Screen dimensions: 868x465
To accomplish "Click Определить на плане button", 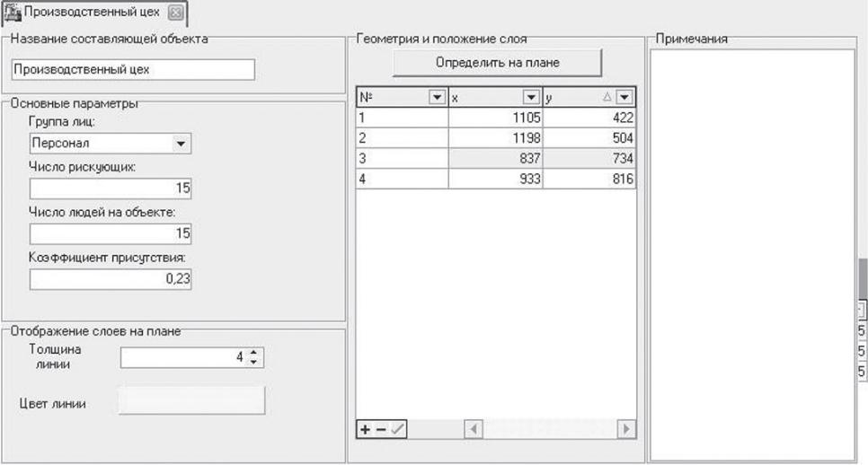I will 497,63.
